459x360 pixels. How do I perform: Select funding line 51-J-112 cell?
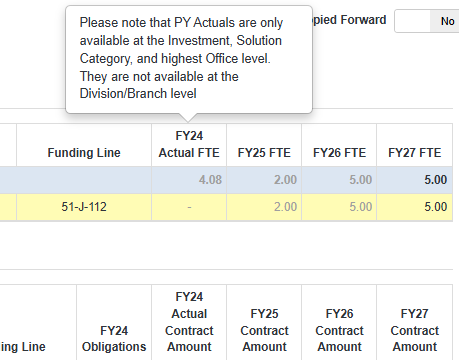84,207
